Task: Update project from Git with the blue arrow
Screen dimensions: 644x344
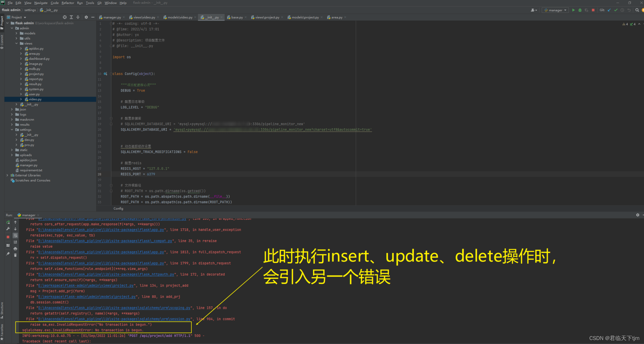Action: pyautogui.click(x=609, y=10)
